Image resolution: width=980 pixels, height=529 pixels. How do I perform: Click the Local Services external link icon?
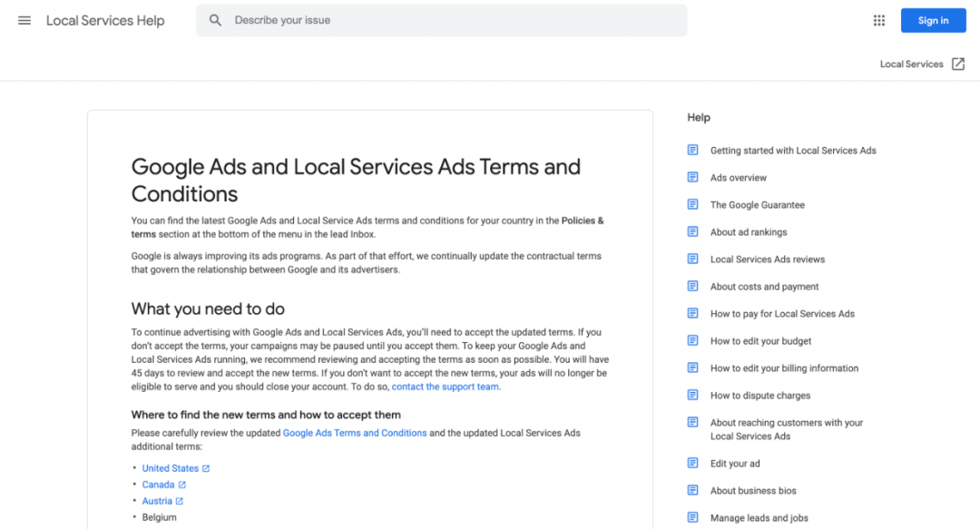(958, 64)
